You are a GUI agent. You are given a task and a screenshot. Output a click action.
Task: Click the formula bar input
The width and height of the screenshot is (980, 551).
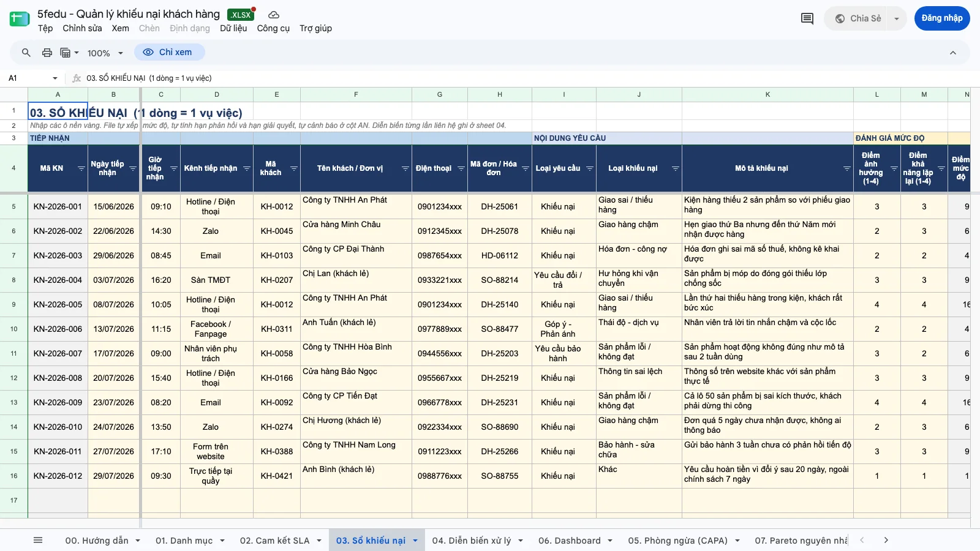coord(527,78)
